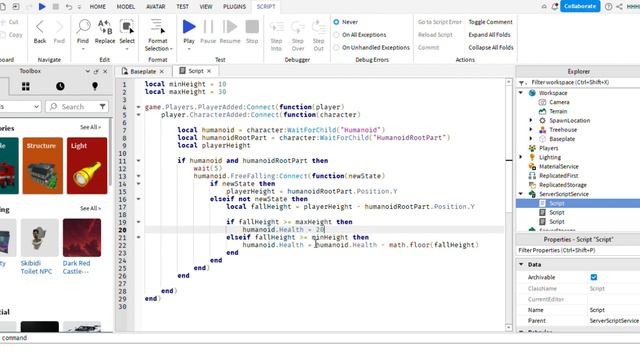Open the Skibidi Toilet NPC asset link
The height and width of the screenshot is (360, 640).
[36, 267]
